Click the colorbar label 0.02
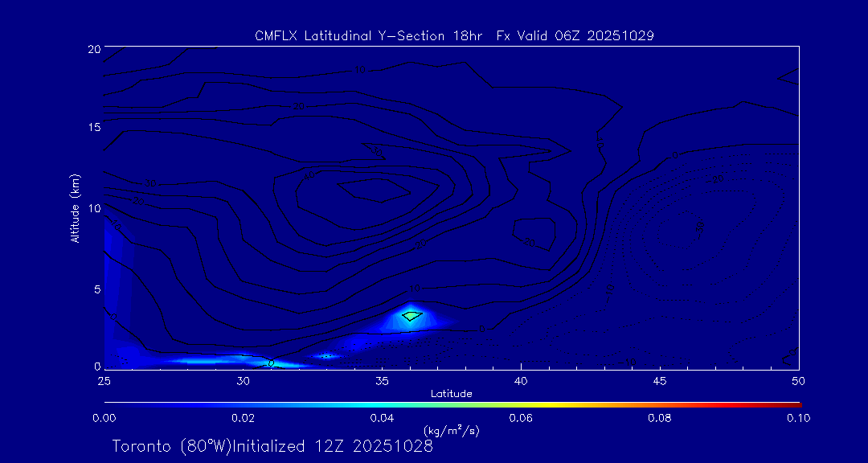Image resolution: width=868 pixels, height=463 pixels. click(243, 418)
